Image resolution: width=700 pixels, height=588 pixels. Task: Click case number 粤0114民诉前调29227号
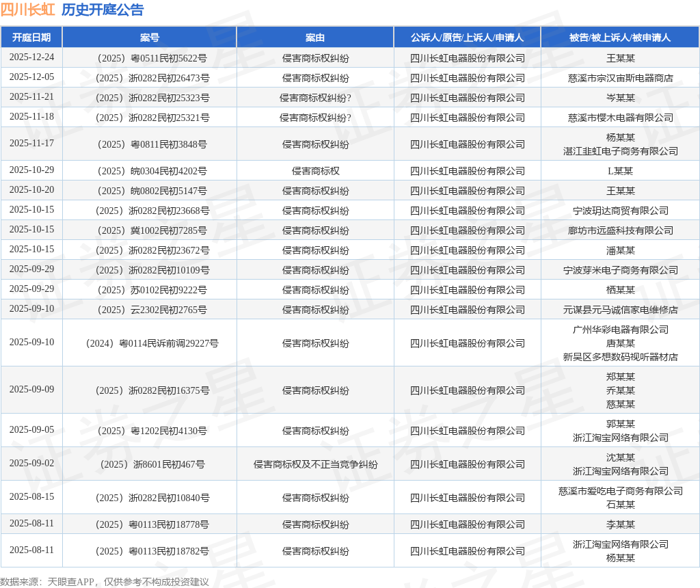coord(152,343)
